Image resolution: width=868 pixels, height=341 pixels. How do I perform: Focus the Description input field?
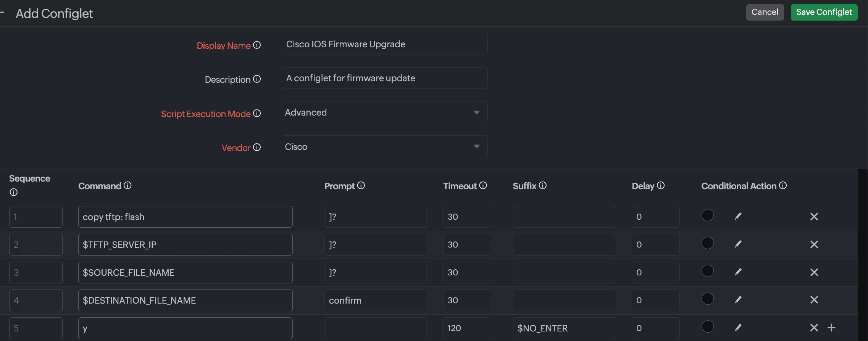384,78
